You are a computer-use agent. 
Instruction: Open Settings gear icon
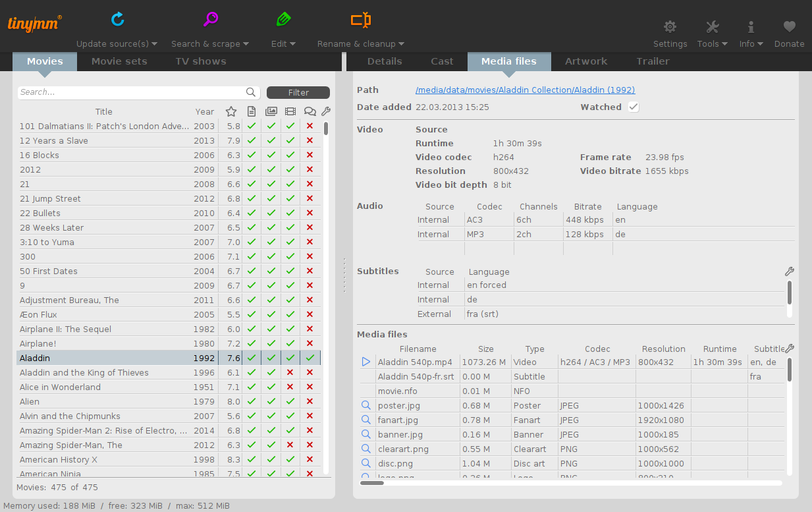670,26
